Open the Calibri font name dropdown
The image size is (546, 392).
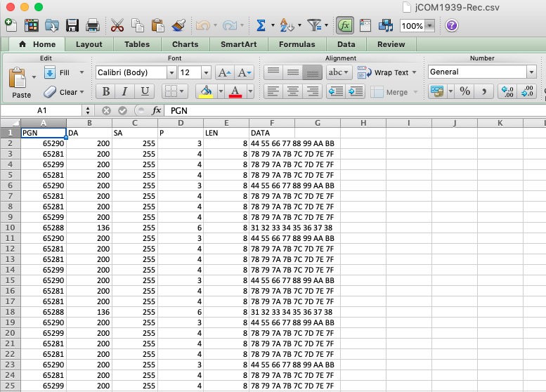[x=171, y=72]
